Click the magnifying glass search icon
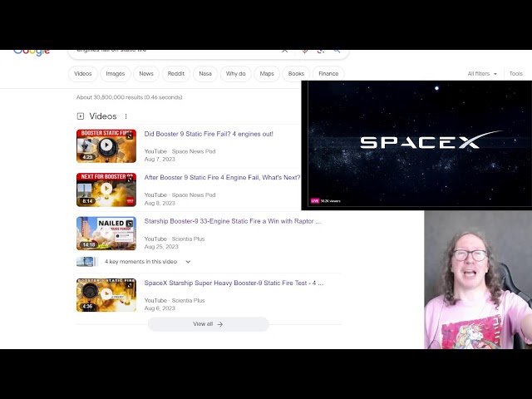532x399 pixels. pyautogui.click(x=337, y=52)
